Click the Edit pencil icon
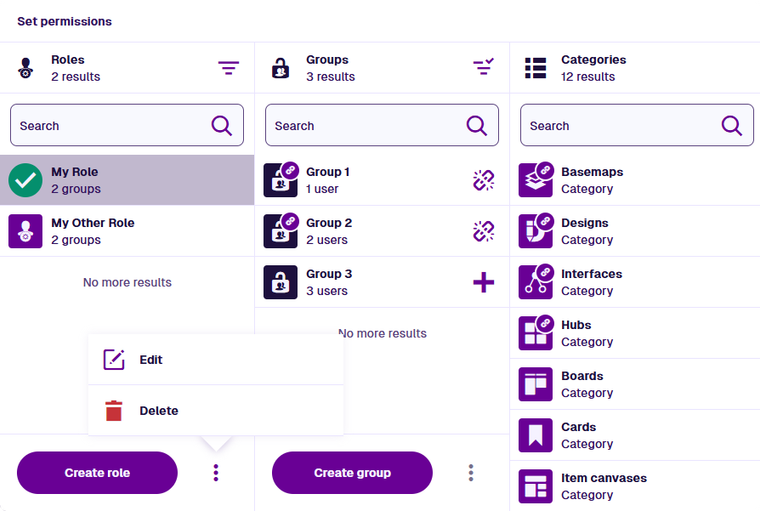 coord(114,360)
